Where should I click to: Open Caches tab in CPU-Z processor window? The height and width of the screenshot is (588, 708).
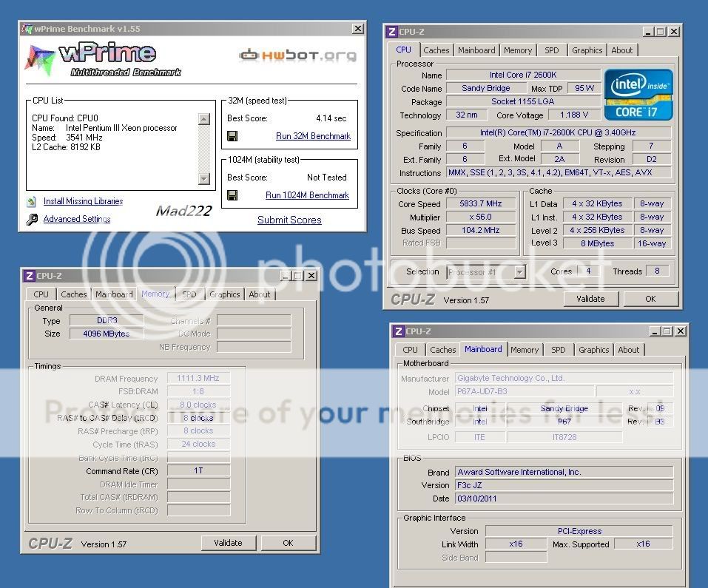(x=436, y=50)
